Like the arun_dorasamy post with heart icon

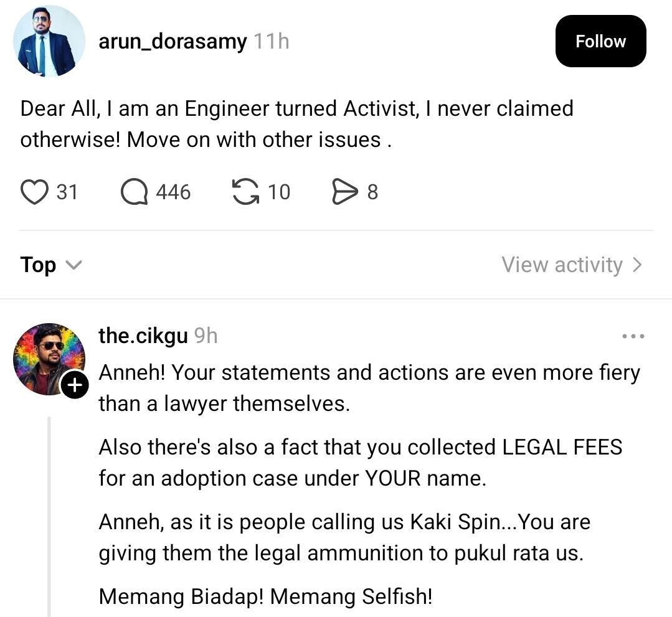point(34,192)
